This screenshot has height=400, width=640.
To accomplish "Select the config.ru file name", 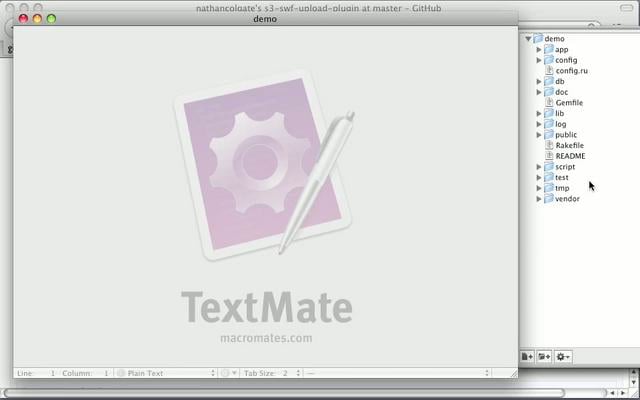I will pyautogui.click(x=571, y=71).
